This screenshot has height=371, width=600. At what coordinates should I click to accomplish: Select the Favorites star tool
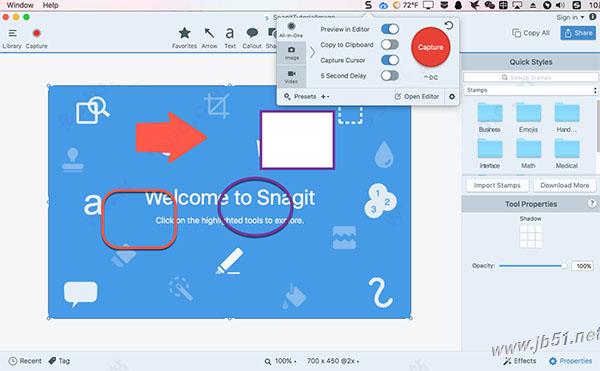pyautogui.click(x=184, y=37)
